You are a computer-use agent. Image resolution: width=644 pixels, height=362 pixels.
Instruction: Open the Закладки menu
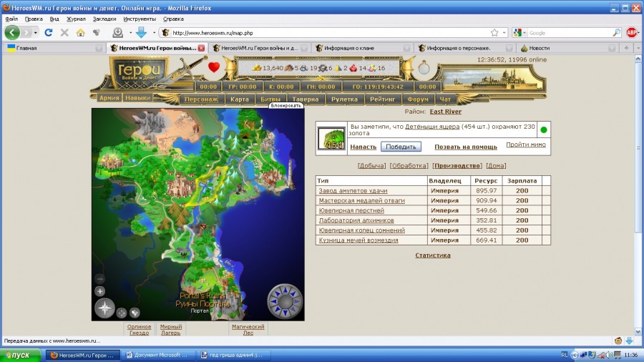(104, 19)
